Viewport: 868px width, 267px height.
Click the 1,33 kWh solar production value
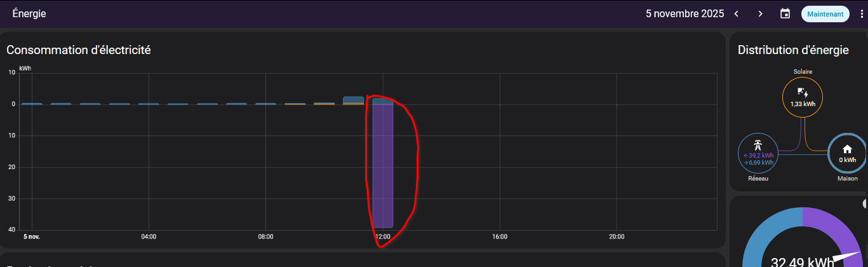tap(803, 104)
